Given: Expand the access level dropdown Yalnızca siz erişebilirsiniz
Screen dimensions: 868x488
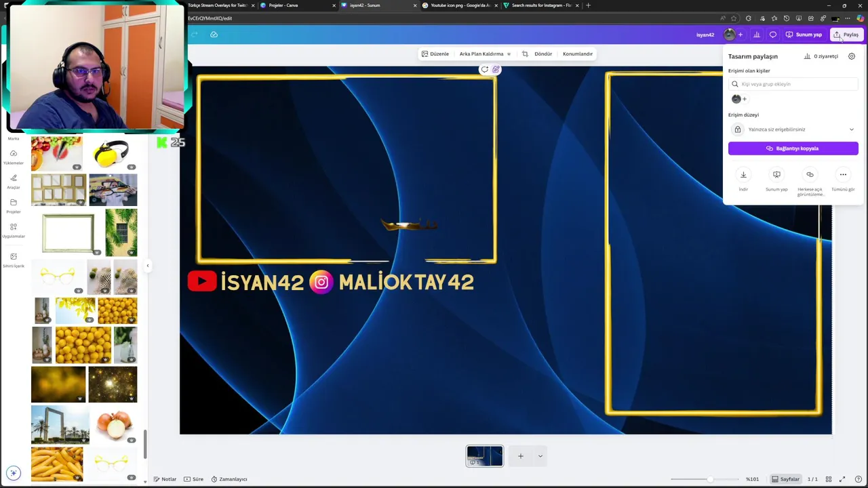Looking at the screenshot, I should [793, 129].
